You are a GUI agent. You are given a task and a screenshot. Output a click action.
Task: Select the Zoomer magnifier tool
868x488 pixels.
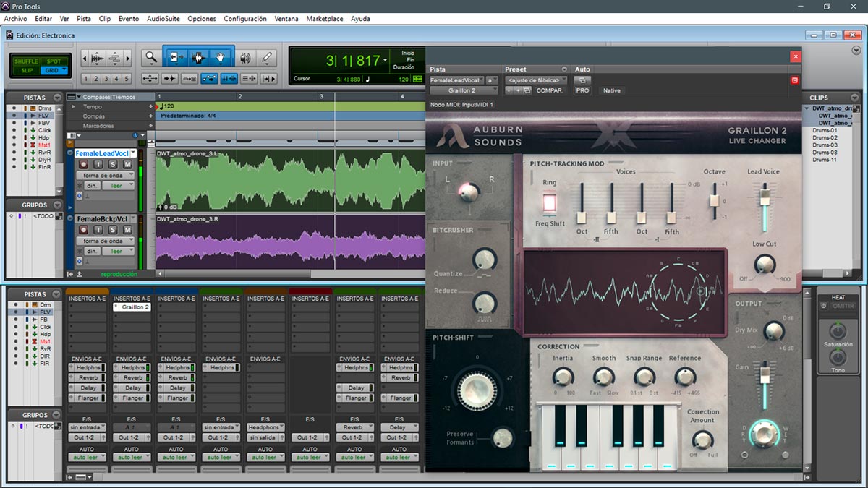pos(150,57)
